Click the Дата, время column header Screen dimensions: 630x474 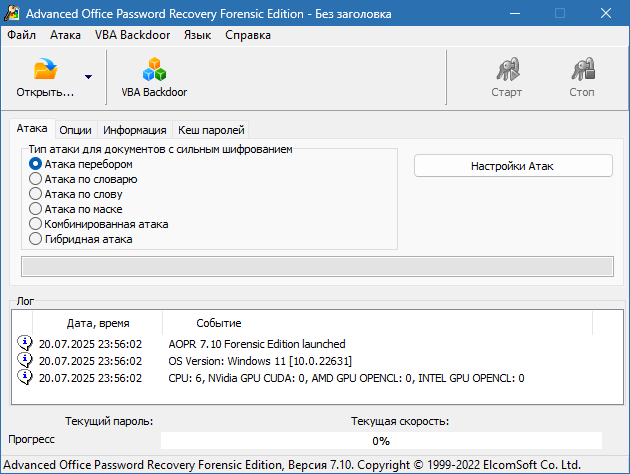click(x=98, y=323)
